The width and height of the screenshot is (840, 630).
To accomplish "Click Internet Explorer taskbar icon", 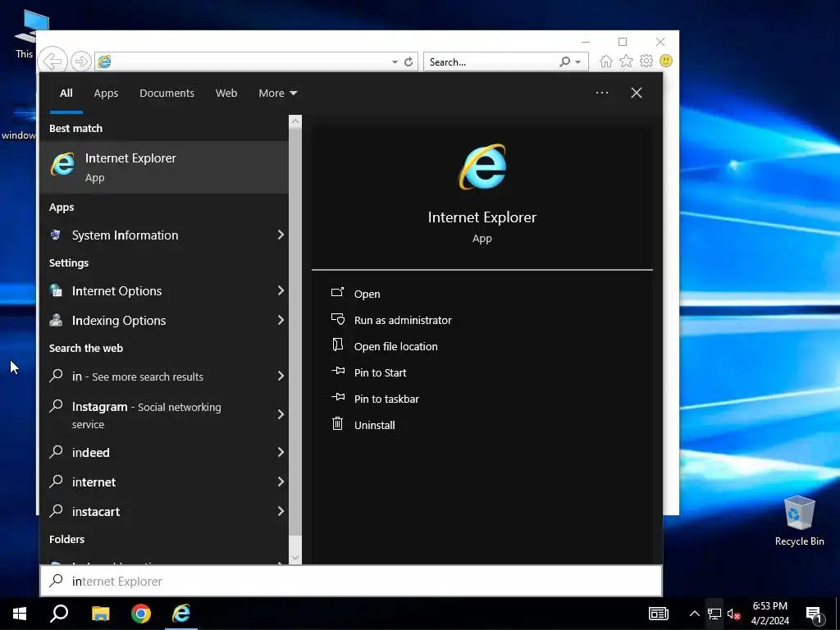I will click(181, 614).
